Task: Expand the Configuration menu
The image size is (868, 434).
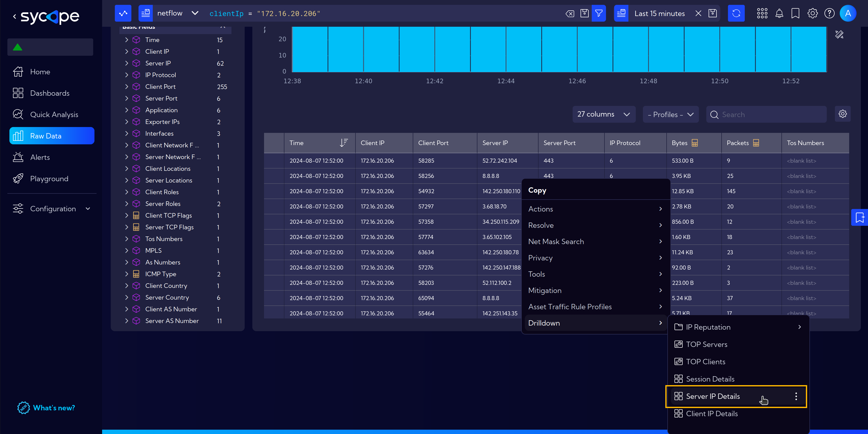Action: coord(51,209)
